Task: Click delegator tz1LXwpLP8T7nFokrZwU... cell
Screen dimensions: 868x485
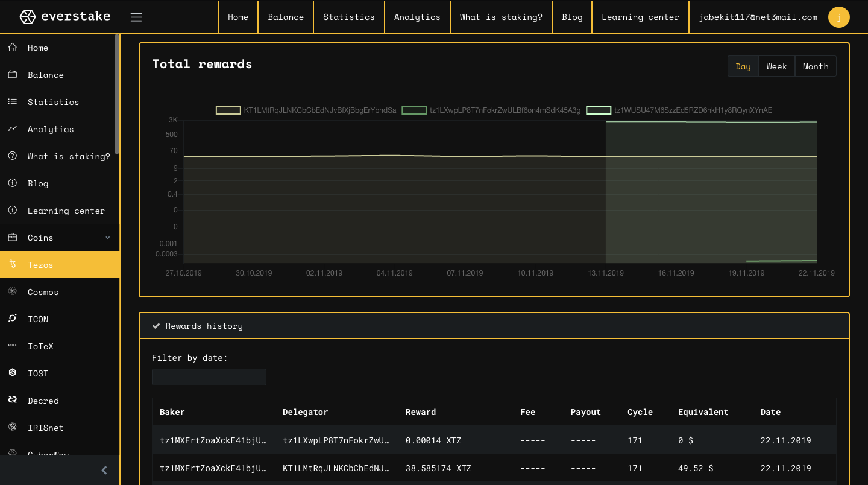Action: click(x=336, y=440)
